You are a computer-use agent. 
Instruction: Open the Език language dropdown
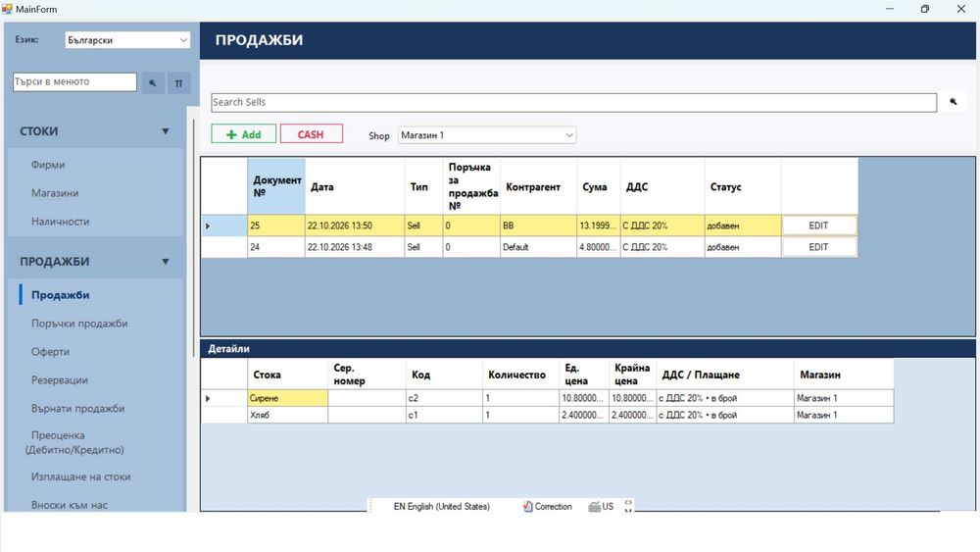(x=127, y=40)
